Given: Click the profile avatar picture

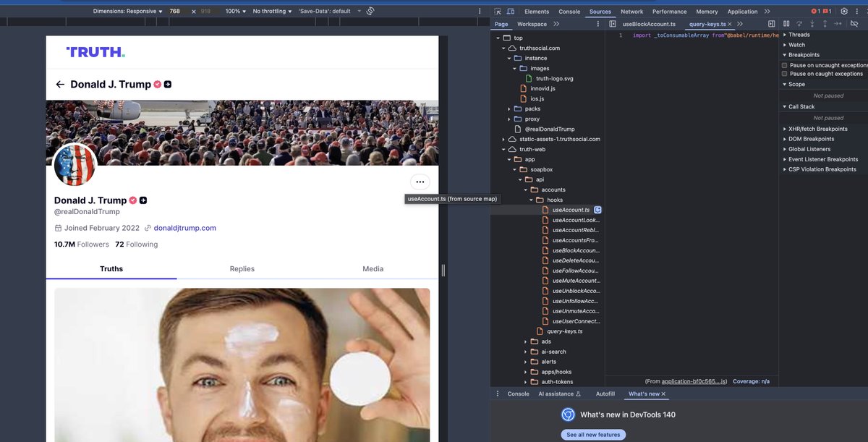Looking at the screenshot, I should [75, 165].
